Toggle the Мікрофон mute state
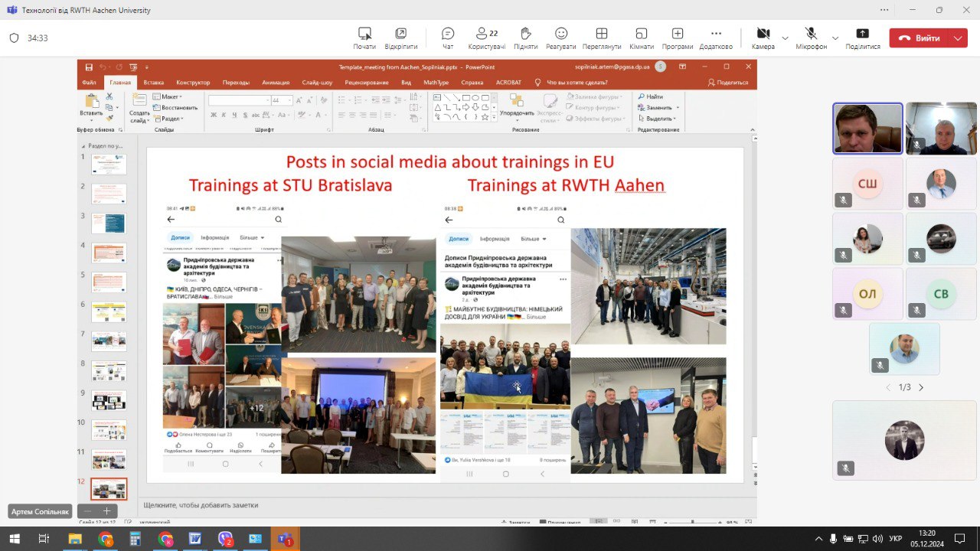The image size is (980, 551). tap(811, 37)
